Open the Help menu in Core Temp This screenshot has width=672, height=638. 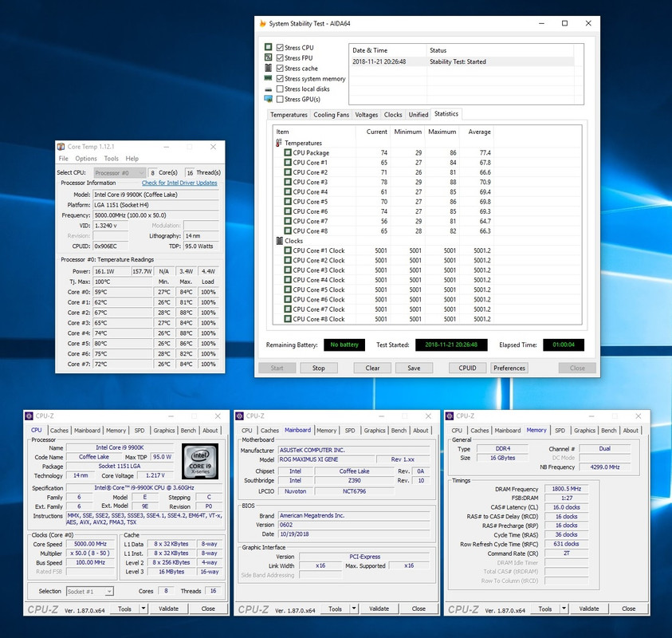pos(132,158)
